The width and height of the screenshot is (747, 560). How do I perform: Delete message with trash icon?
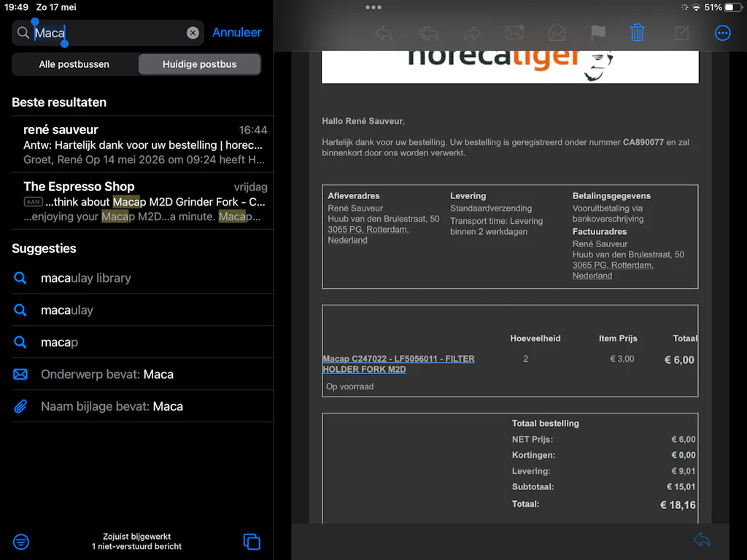point(637,32)
